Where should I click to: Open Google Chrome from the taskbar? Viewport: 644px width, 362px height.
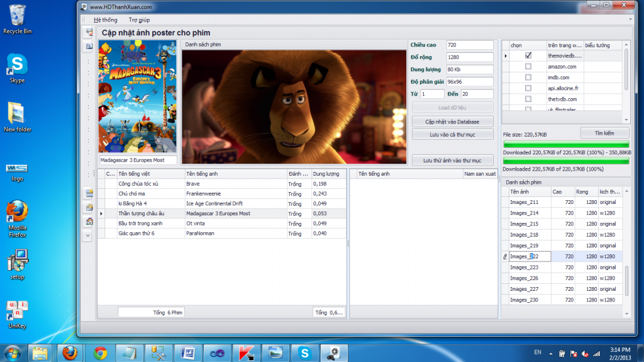[100, 353]
